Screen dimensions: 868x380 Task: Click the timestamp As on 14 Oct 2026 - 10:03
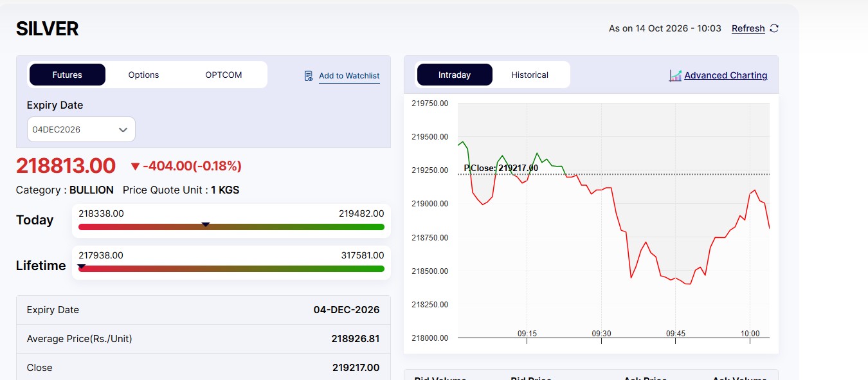[665, 28]
